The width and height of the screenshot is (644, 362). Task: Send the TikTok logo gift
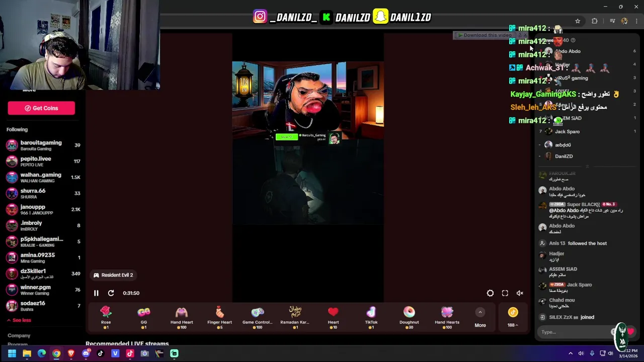[371, 318]
